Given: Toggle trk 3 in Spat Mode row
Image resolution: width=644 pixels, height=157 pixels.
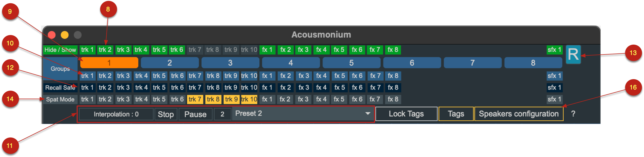Looking at the screenshot, I should (123, 99).
